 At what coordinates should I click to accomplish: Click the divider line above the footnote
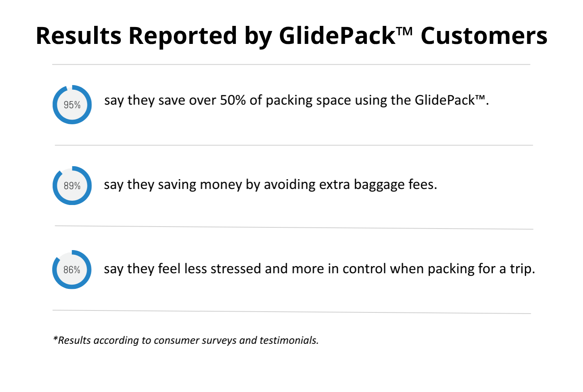[291, 312]
